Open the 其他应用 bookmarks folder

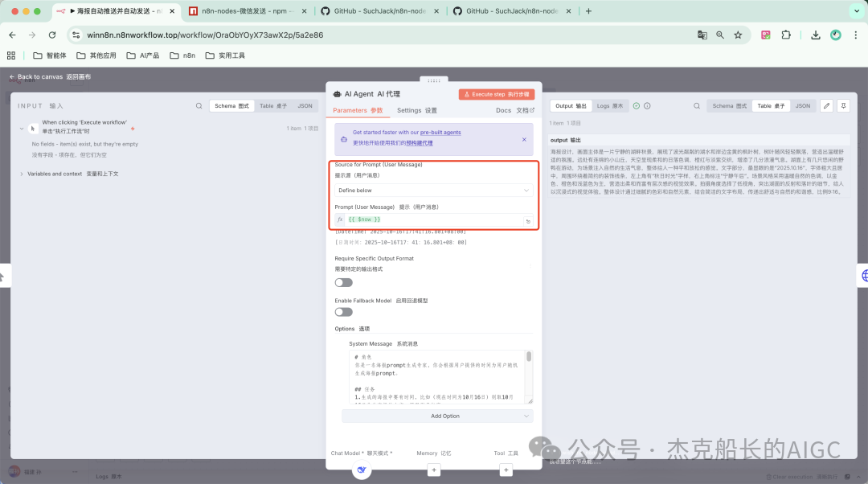click(x=96, y=55)
